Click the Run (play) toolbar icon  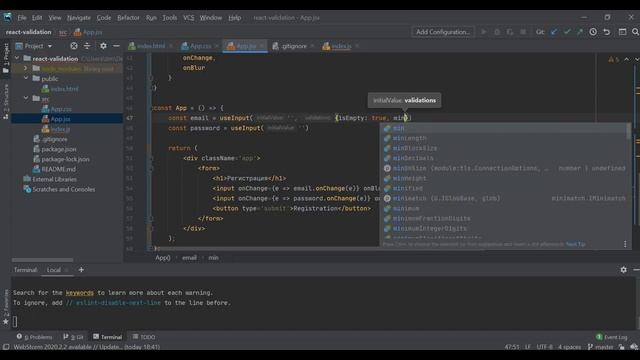[484, 32]
